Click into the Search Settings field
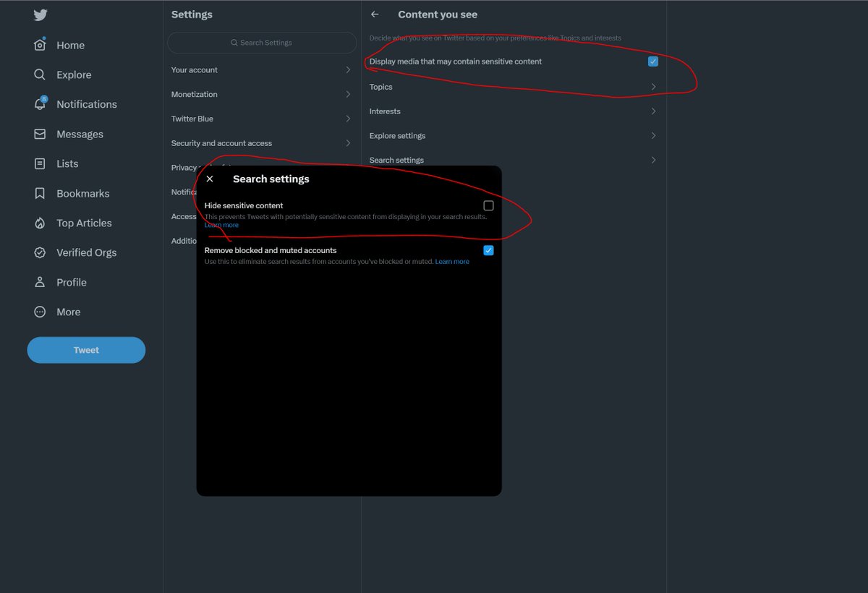 (x=262, y=43)
